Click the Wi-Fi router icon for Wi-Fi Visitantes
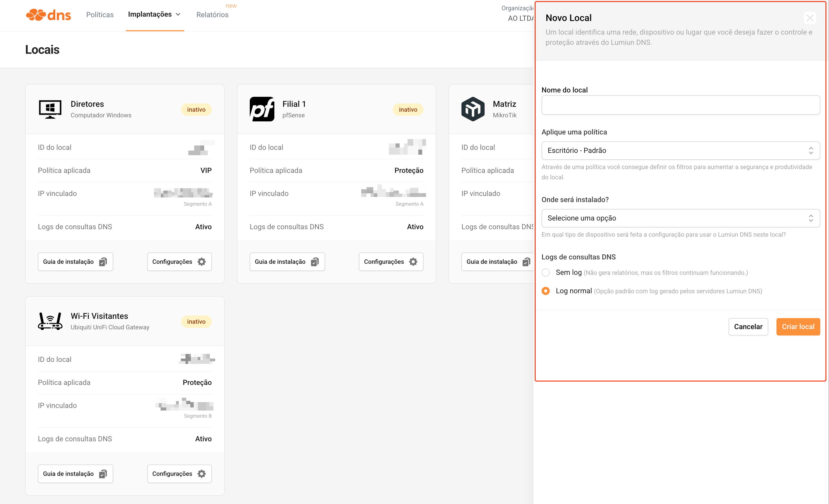This screenshot has width=829, height=504. click(x=50, y=321)
